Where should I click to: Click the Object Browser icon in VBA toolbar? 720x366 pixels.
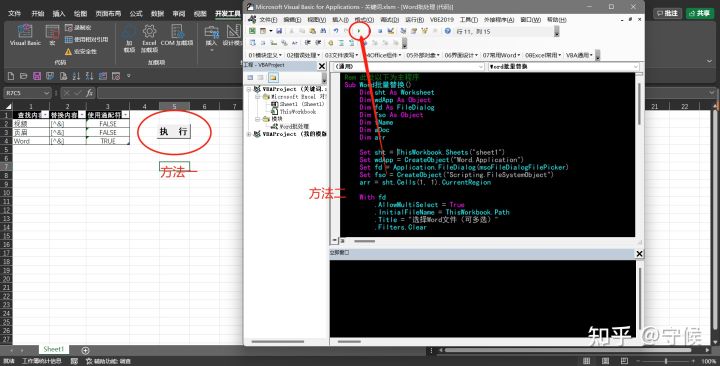(x=424, y=31)
